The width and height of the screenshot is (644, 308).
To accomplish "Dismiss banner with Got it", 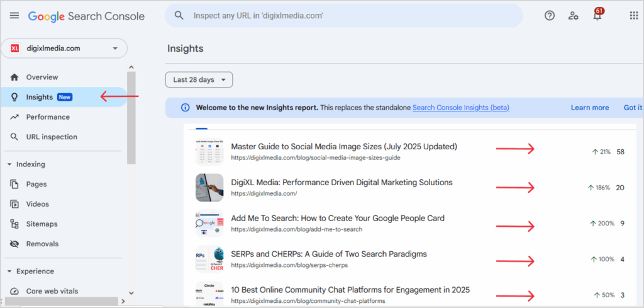I will pos(633,108).
